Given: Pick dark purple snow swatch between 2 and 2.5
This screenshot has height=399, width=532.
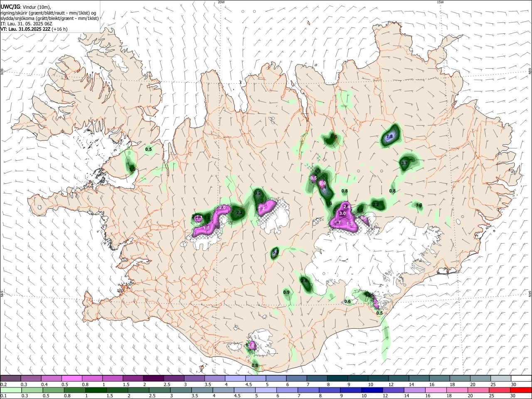Looking at the screenshot, I should [153, 378].
